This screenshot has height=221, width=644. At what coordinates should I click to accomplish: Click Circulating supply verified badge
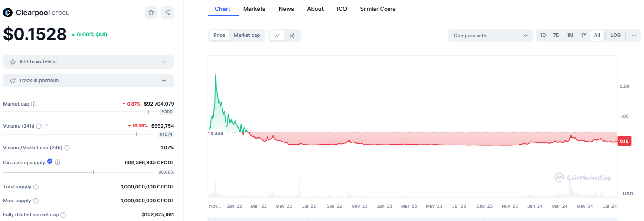pos(49,162)
